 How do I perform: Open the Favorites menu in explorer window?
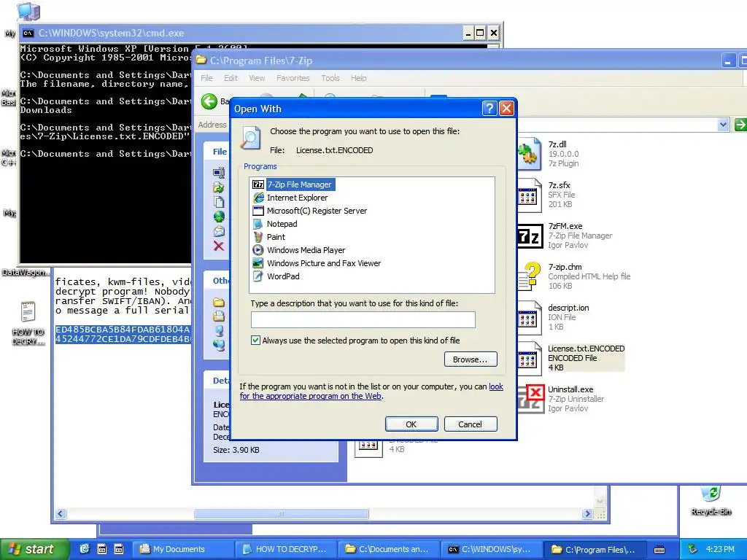[293, 78]
